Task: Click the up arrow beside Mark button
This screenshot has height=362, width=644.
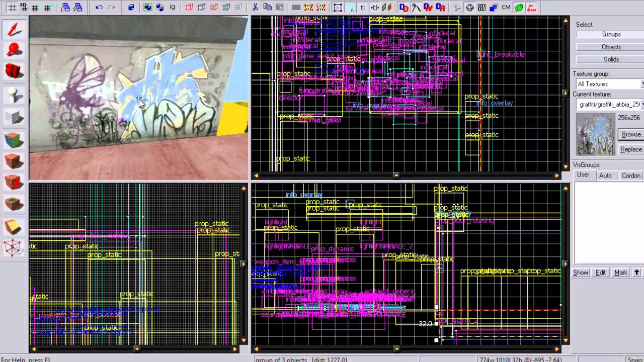Action: [636, 273]
